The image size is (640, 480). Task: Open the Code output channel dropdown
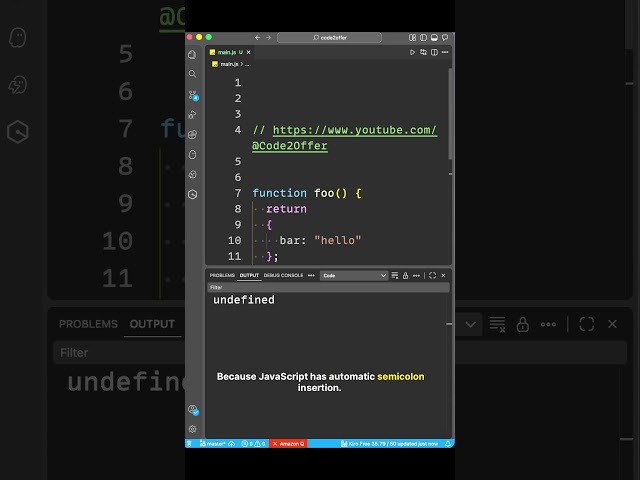353,276
